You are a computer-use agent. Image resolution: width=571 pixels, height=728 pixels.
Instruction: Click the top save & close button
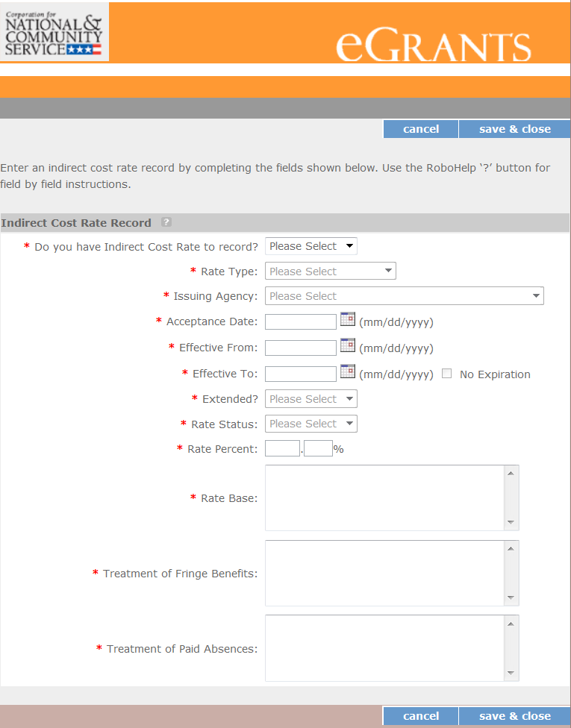click(515, 129)
